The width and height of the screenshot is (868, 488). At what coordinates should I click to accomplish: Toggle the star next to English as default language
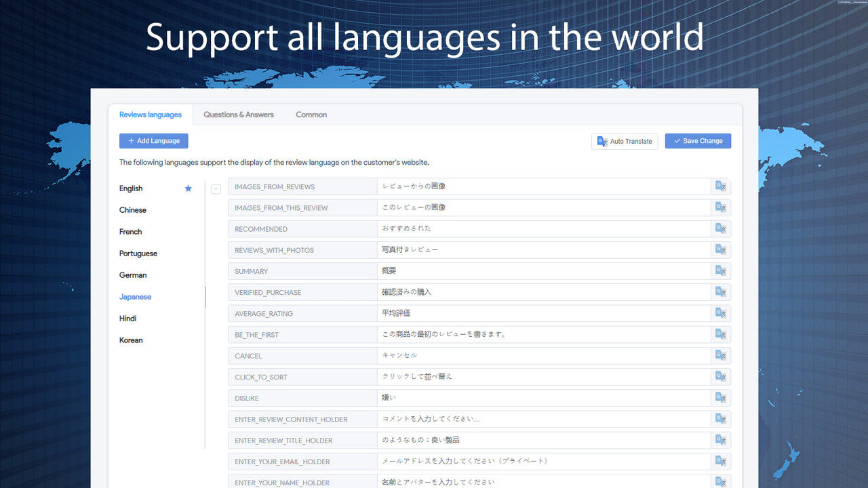pyautogui.click(x=188, y=188)
